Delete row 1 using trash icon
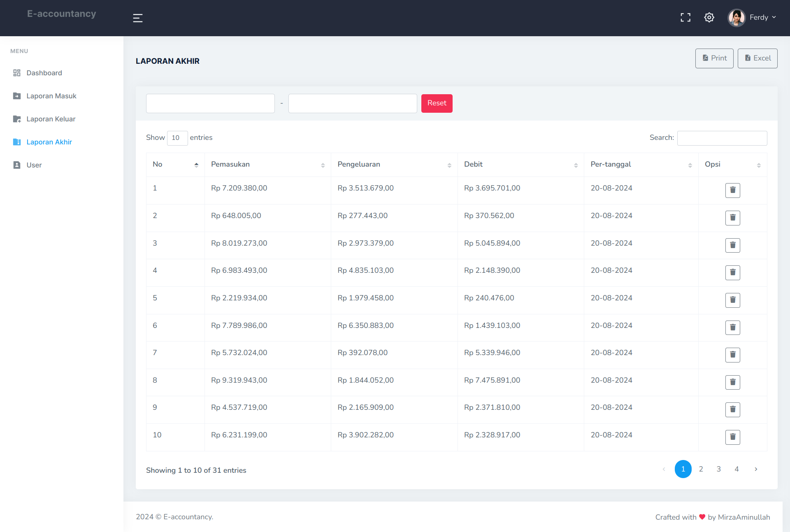The height and width of the screenshot is (532, 790). pyautogui.click(x=732, y=190)
